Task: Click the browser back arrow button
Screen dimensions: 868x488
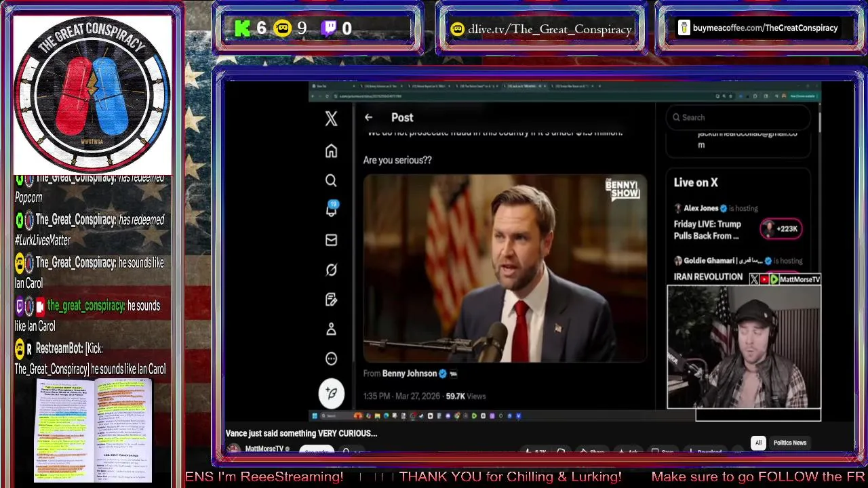Action: [x=314, y=96]
